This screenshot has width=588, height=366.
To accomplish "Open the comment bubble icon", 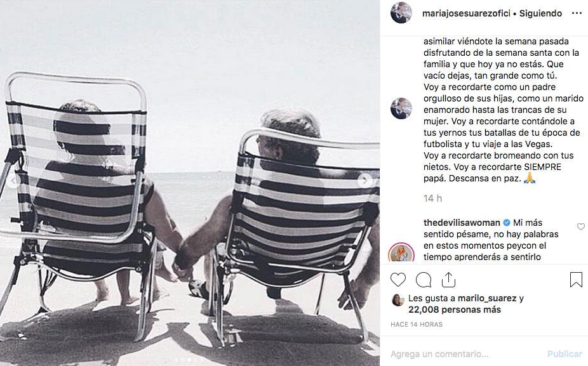I will [x=424, y=280].
